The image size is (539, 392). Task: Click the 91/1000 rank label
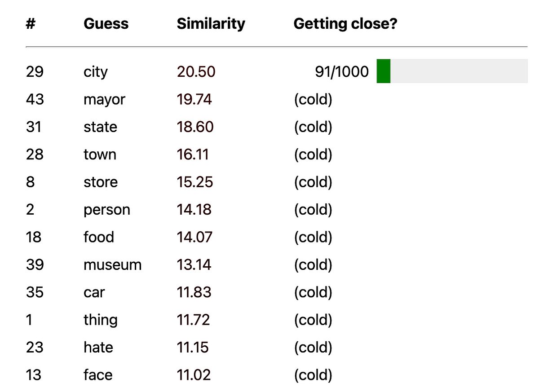coord(342,71)
